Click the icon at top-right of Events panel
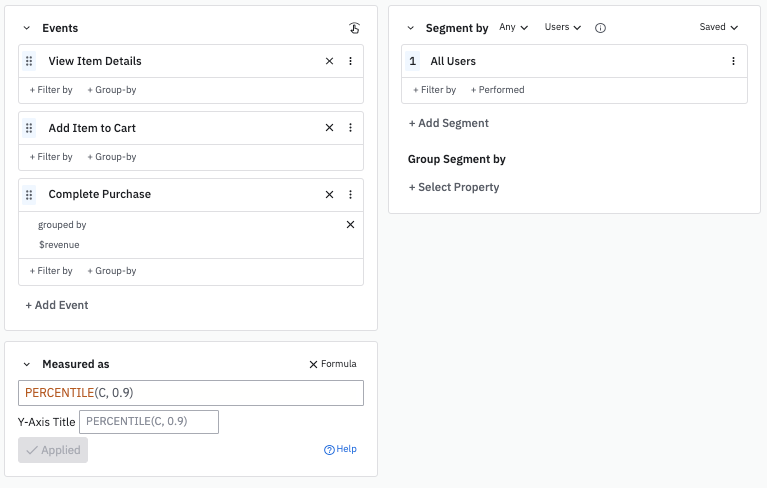The height and width of the screenshot is (488, 767). (x=354, y=28)
